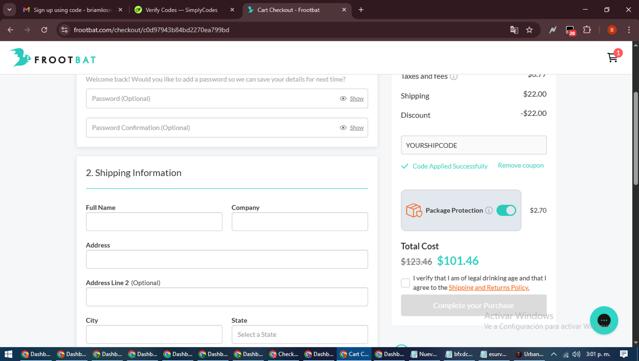639x361 pixels.
Task: Click the Frootbat logo
Action: coord(53,57)
